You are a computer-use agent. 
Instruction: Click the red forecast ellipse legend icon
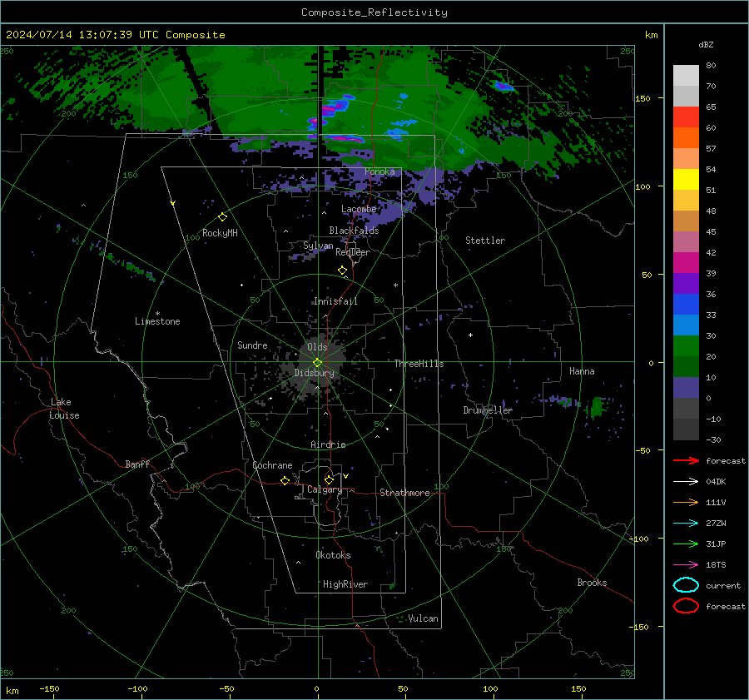(686, 606)
